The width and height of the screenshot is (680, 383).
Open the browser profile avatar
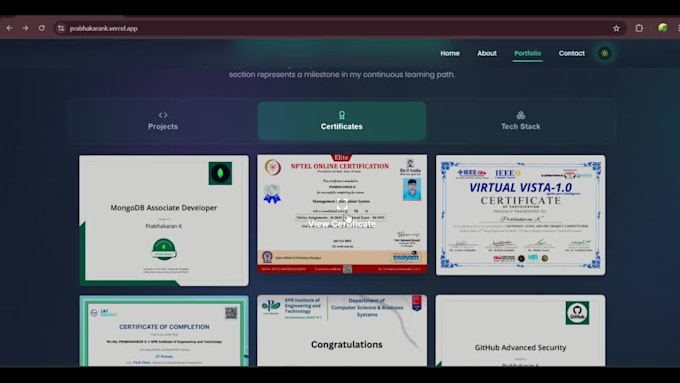(x=662, y=28)
